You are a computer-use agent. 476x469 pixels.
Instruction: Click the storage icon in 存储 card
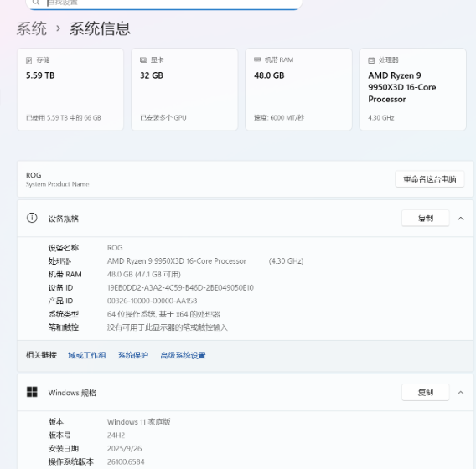pos(28,60)
